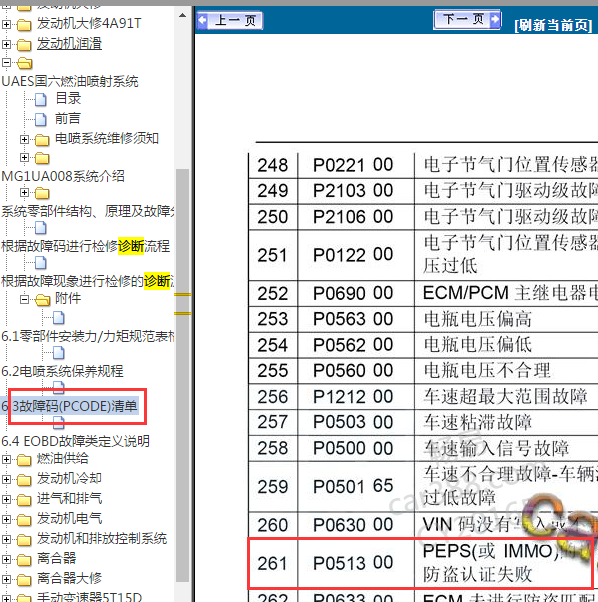The height and width of the screenshot is (602, 598).
Task: Select fault code P0501 65 cell
Action: click(356, 486)
